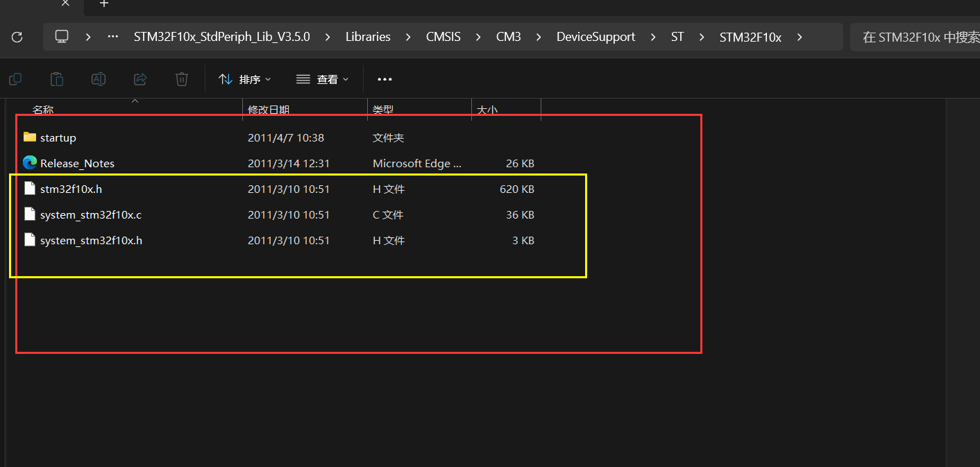Viewport: 980px width, 467px height.
Task: Click size 620 KB
Action: pos(517,189)
